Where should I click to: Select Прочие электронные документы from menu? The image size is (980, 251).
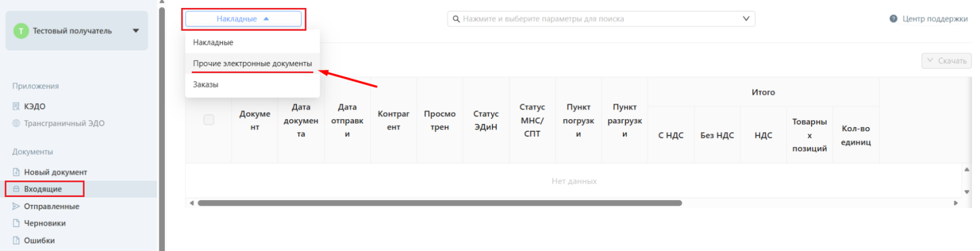pyautogui.click(x=252, y=63)
